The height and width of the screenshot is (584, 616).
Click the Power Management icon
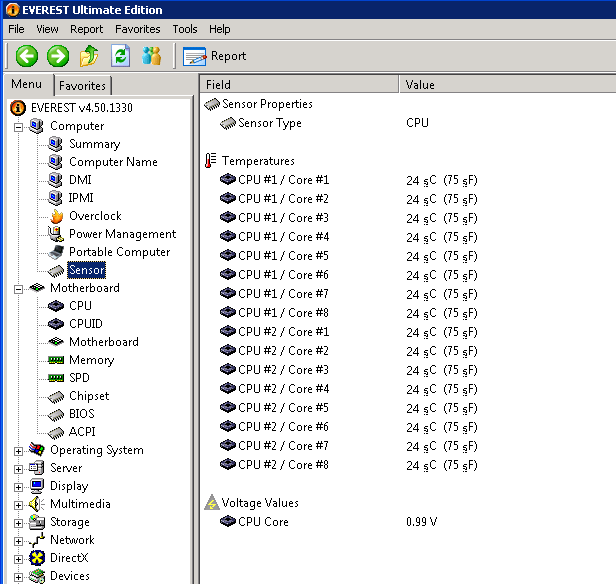coord(55,234)
